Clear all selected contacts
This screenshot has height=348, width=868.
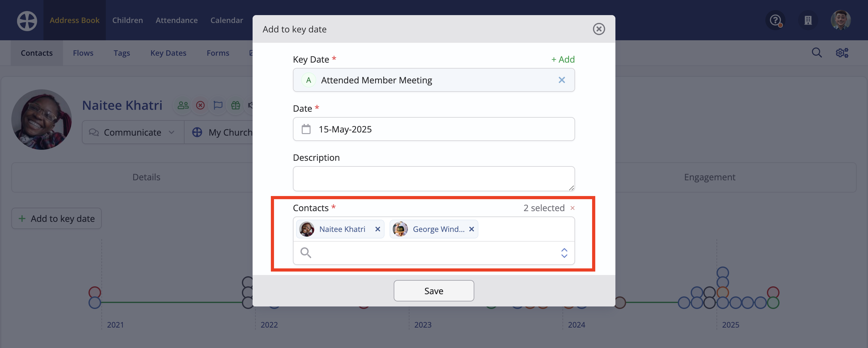(573, 208)
